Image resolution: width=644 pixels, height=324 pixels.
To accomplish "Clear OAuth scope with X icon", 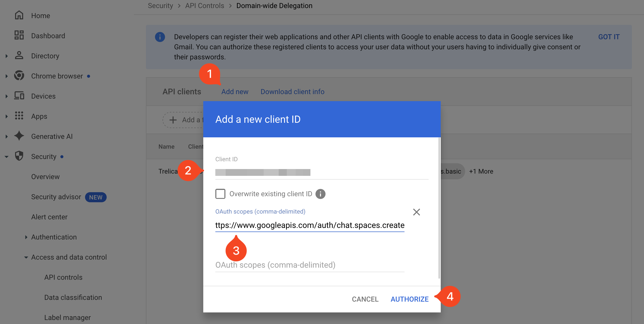I will click(x=417, y=212).
